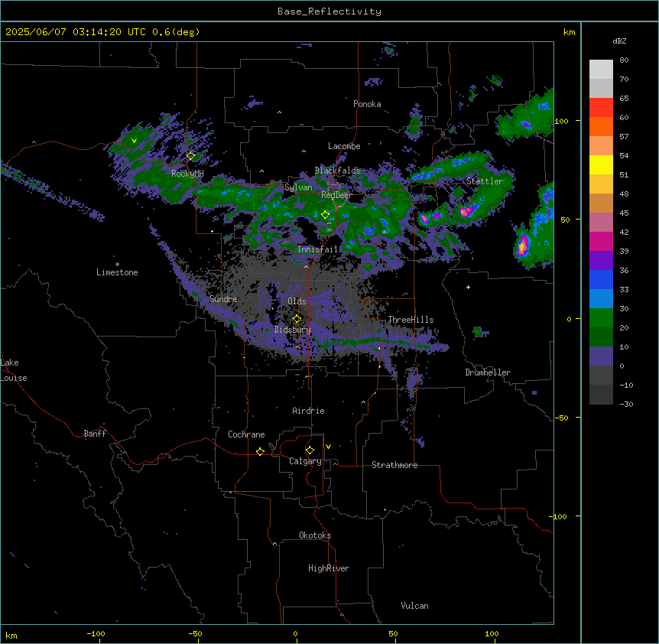Click the Didsbury town label
The height and width of the screenshot is (644, 659).
(x=292, y=330)
